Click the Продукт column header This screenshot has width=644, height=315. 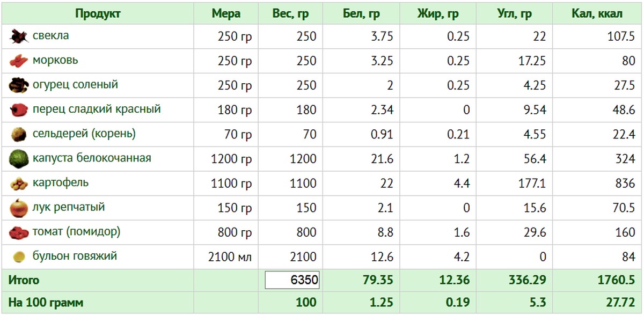tap(98, 14)
